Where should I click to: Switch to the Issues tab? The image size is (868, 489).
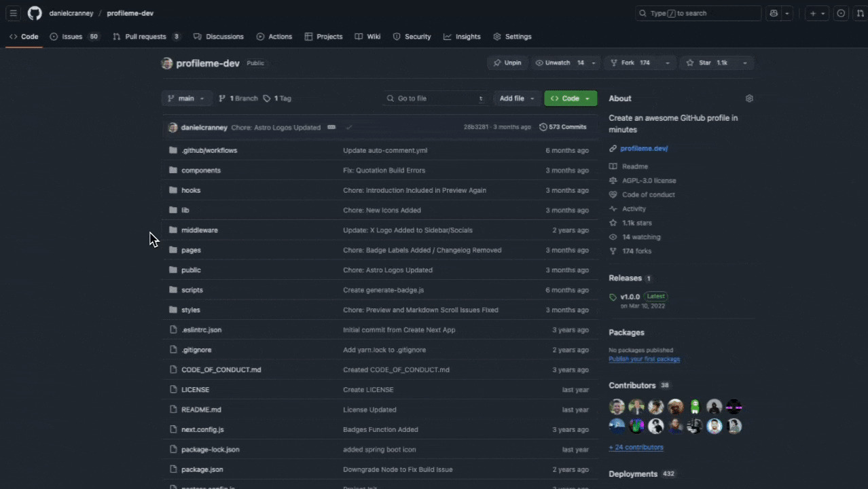point(73,36)
